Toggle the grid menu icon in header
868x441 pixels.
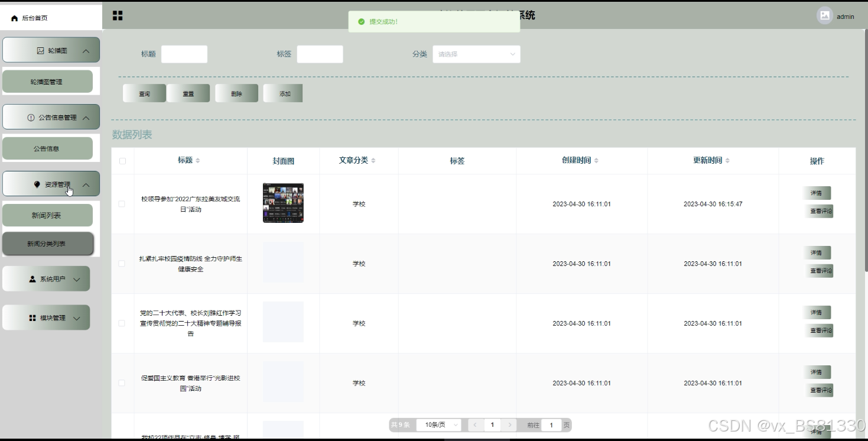118,15
